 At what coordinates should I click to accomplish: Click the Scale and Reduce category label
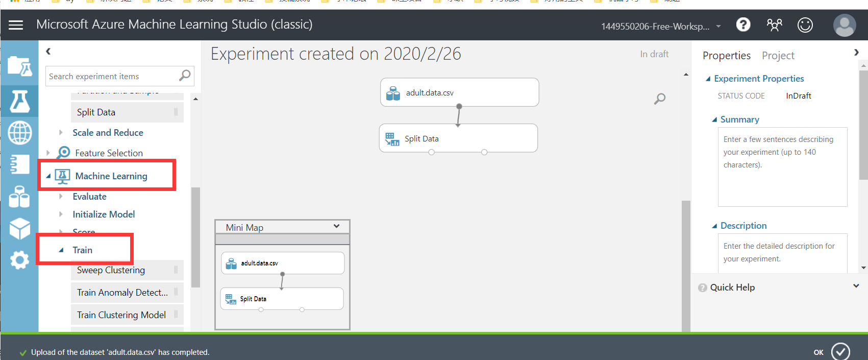coord(108,132)
